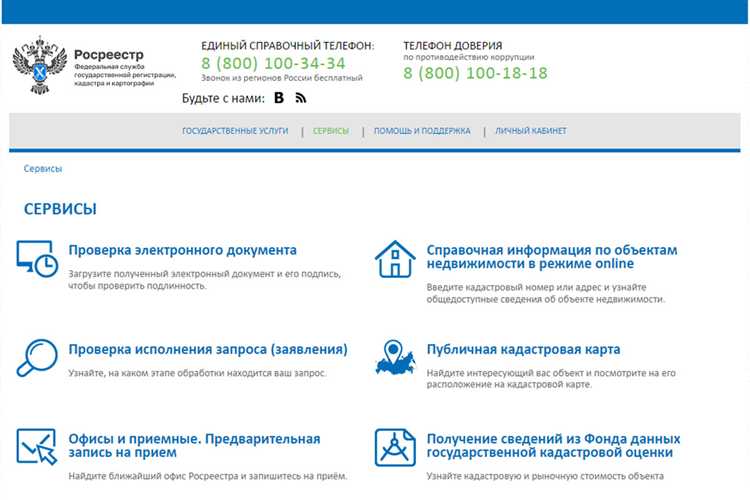The width and height of the screenshot is (750, 500).
Task: Click the Сервисы breadcrumb link
Action: [43, 168]
